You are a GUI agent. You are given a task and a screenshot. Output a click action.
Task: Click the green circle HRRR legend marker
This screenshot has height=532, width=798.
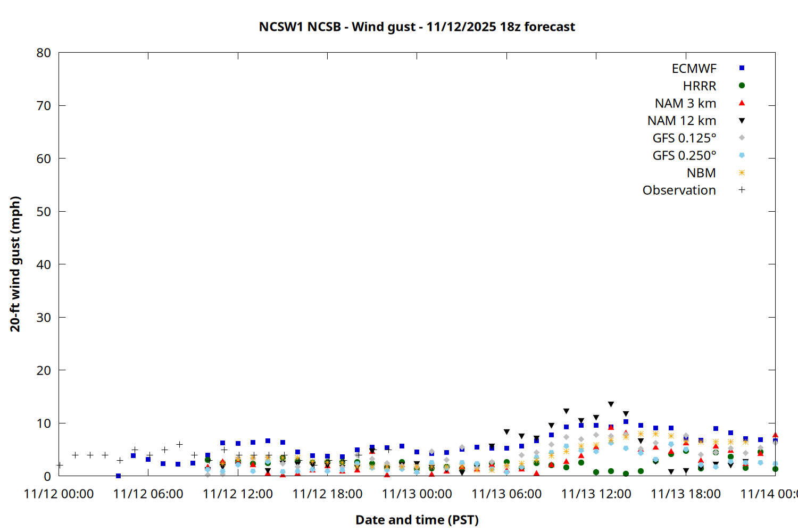pos(742,86)
